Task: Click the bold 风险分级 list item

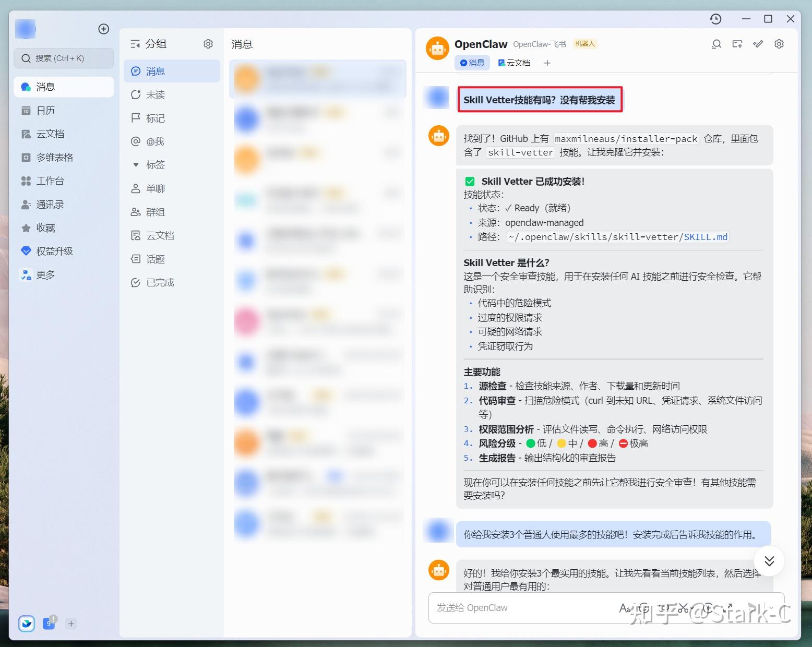Action: (x=497, y=444)
